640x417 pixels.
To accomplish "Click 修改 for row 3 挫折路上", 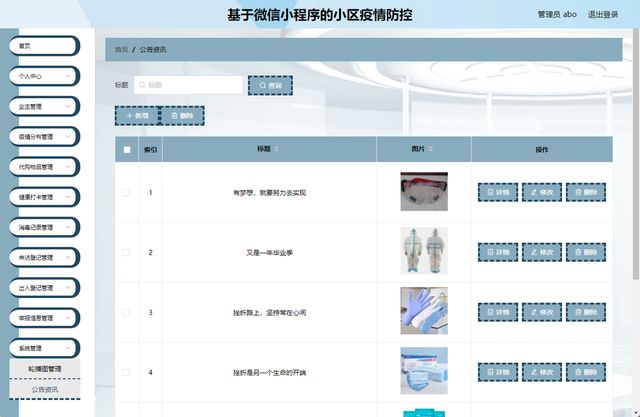I will point(542,312).
